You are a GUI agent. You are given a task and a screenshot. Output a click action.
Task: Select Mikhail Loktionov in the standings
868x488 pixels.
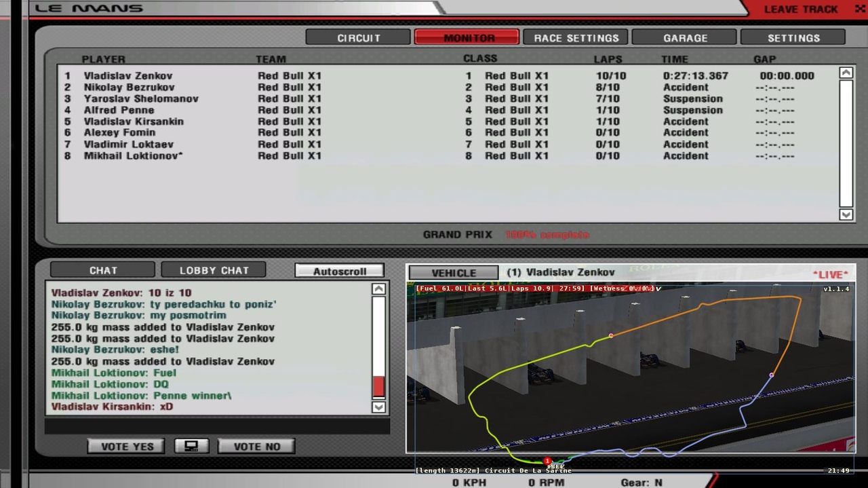click(x=448, y=156)
